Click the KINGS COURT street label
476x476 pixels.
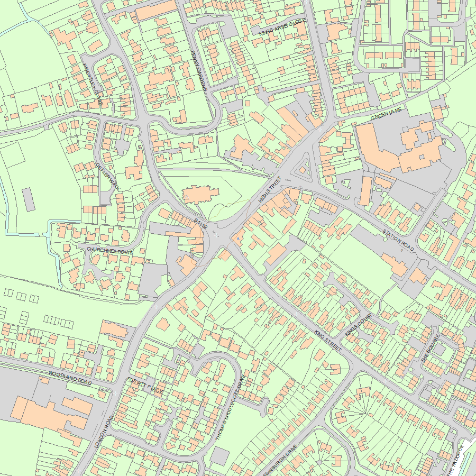click(359, 325)
